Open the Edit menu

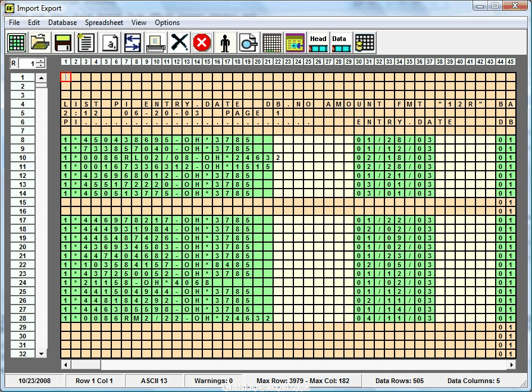(x=33, y=23)
